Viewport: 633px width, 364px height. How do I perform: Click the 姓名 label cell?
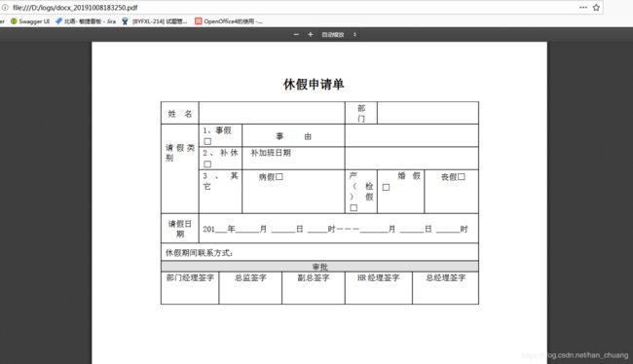tap(180, 114)
